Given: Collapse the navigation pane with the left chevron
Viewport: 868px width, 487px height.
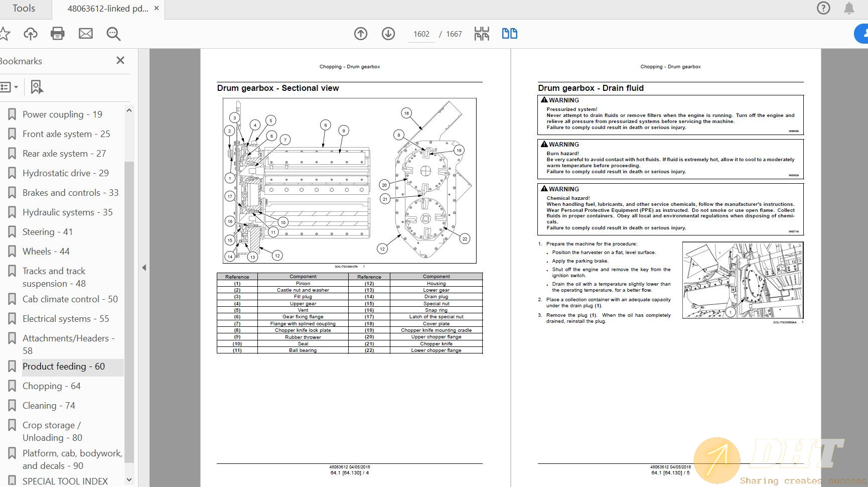Looking at the screenshot, I should tap(144, 268).
